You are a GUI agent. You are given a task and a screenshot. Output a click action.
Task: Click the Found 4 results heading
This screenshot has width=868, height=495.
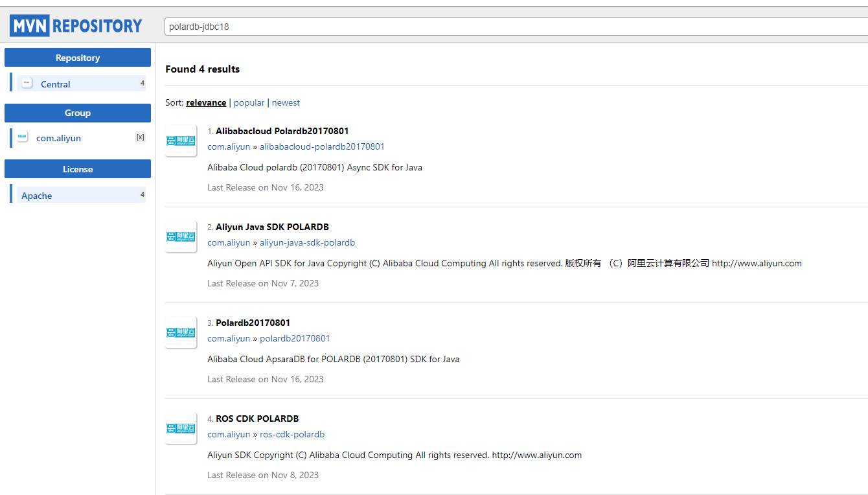202,69
